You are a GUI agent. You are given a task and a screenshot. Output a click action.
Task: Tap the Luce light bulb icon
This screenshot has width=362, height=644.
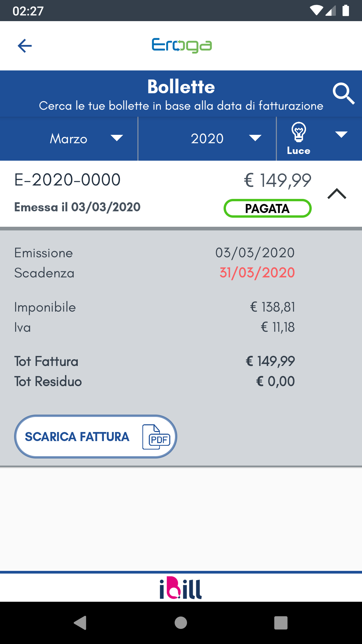[x=299, y=132]
